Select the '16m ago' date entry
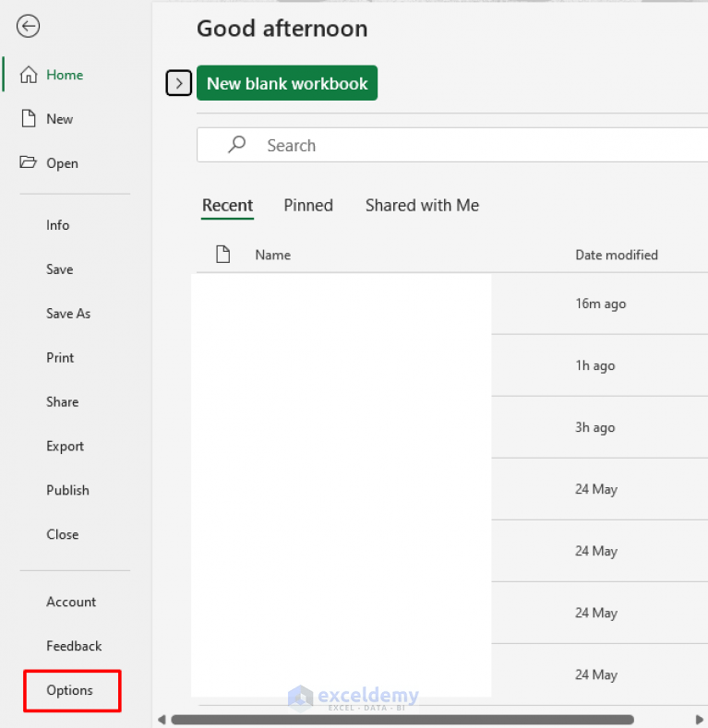 click(x=601, y=304)
